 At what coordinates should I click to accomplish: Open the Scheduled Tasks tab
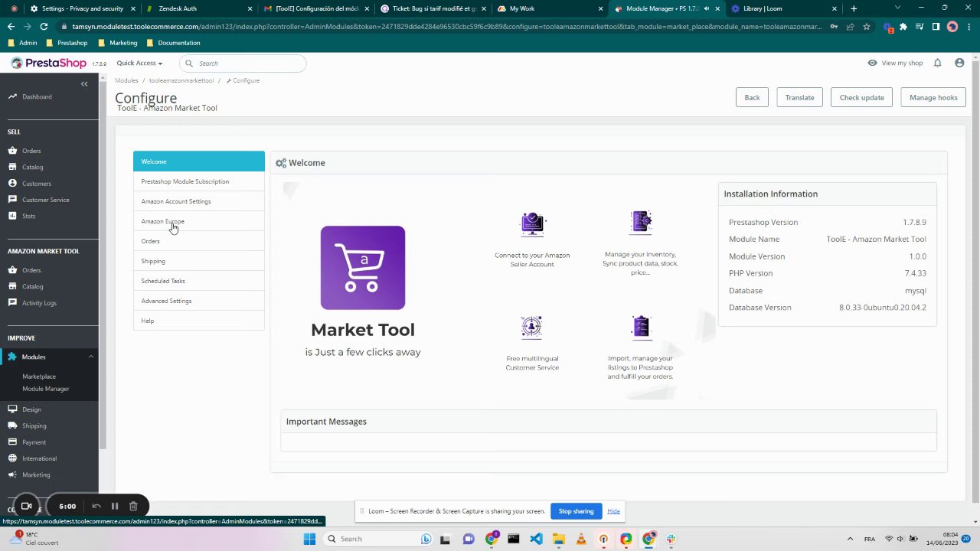tap(199, 281)
